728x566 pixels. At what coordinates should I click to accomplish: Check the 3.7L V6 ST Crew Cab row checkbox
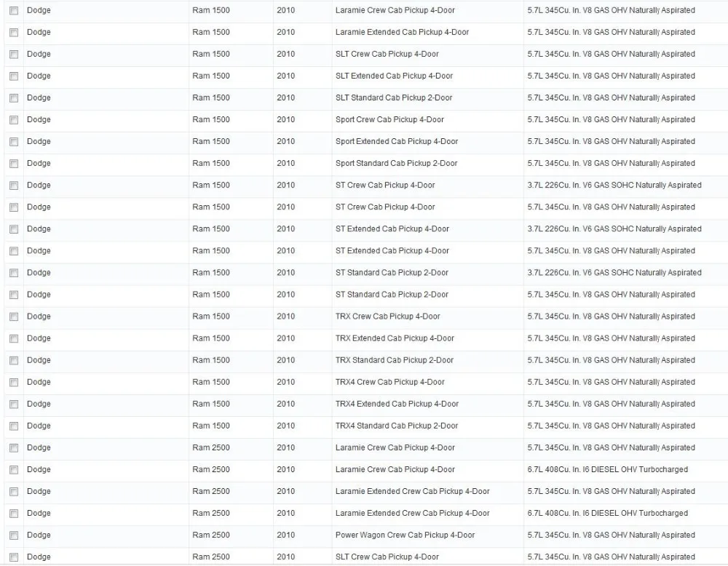pyautogui.click(x=14, y=185)
